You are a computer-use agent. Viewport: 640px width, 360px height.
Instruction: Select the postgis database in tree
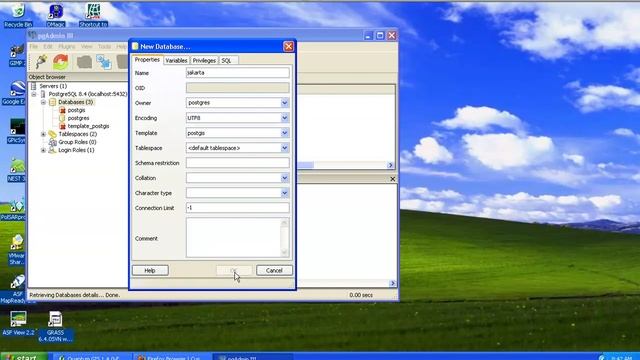[x=76, y=110]
